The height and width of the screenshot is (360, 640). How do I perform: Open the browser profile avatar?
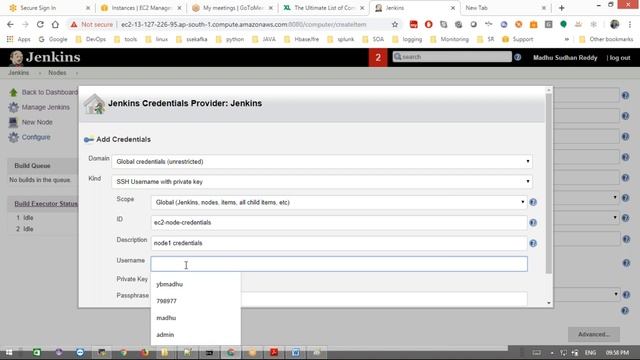(x=614, y=24)
